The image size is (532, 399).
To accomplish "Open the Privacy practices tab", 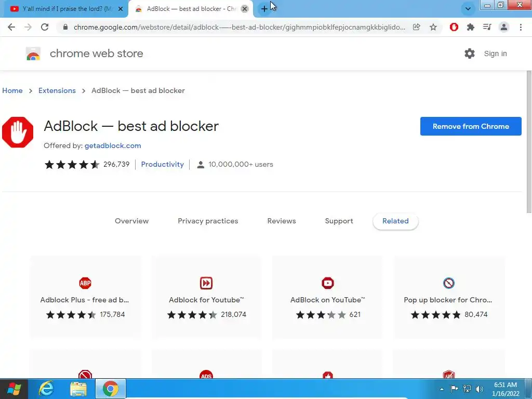I will (208, 221).
